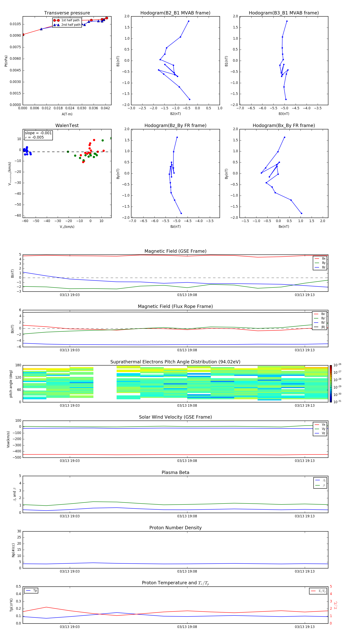Click the pitch angle colorbar
This screenshot has height=644, width=351.
(331, 384)
